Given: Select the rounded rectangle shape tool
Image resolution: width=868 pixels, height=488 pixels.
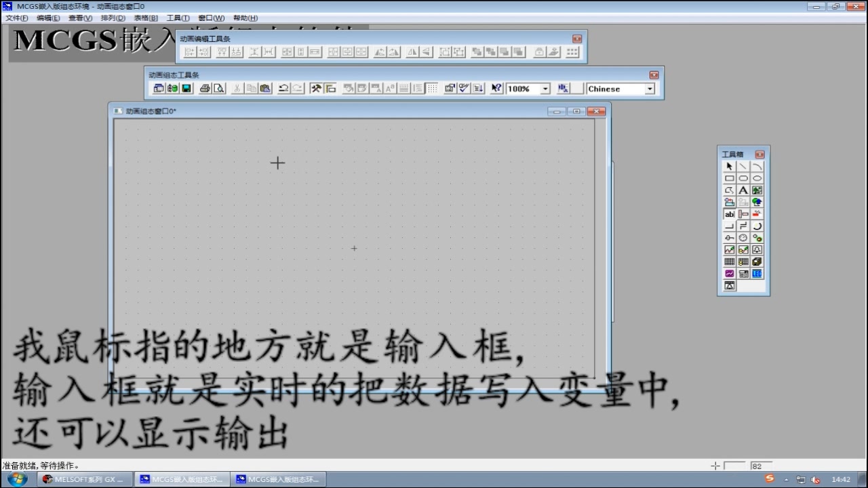Looking at the screenshot, I should (743, 178).
